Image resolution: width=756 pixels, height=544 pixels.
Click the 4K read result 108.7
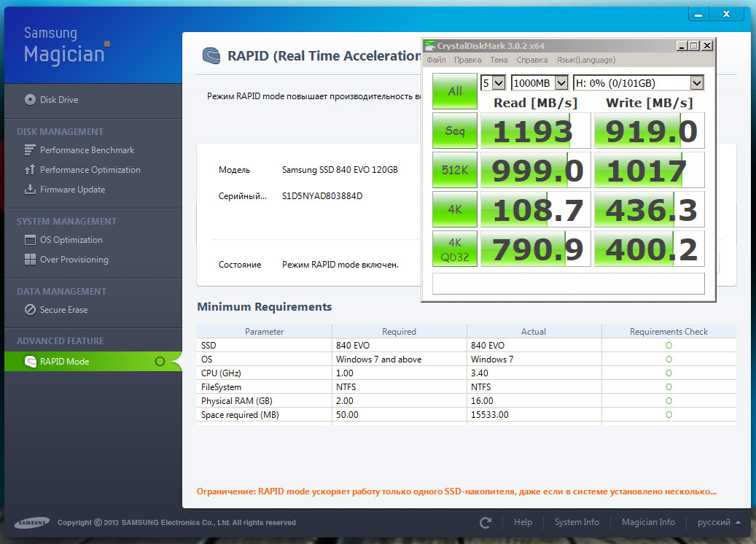534,210
